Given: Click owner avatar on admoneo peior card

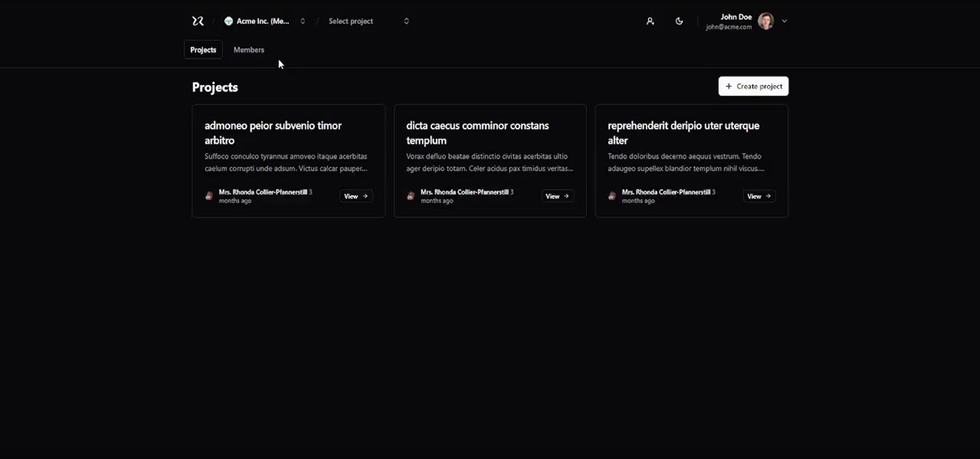Looking at the screenshot, I should click(x=209, y=196).
